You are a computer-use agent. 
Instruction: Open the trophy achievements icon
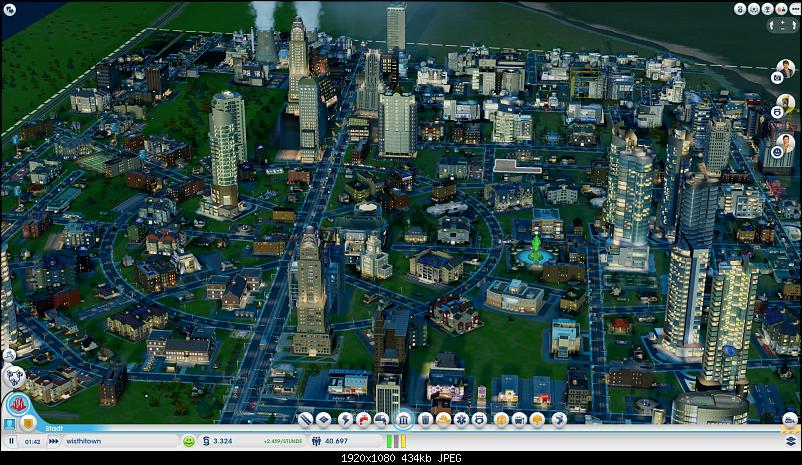[767, 9]
